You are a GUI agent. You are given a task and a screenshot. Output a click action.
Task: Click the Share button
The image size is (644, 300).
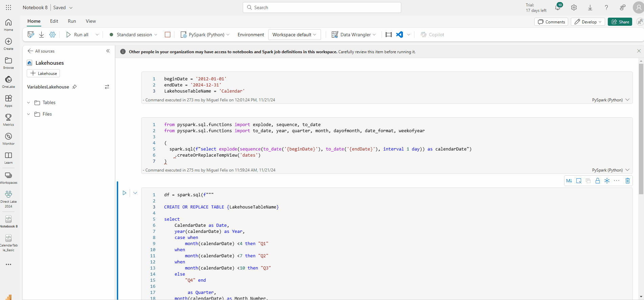(620, 22)
